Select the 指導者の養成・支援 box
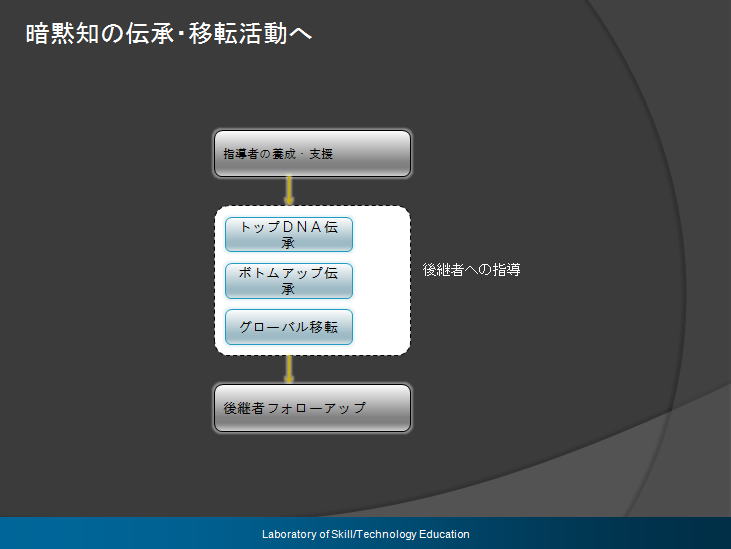Viewport: 731px width, 549px height. point(312,154)
